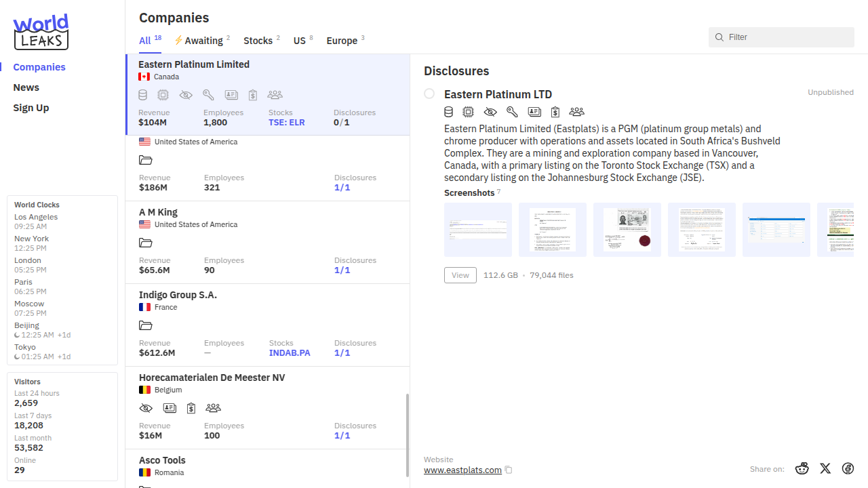The image size is (868, 488).
Task: Switch to the Europe tab
Action: (345, 40)
